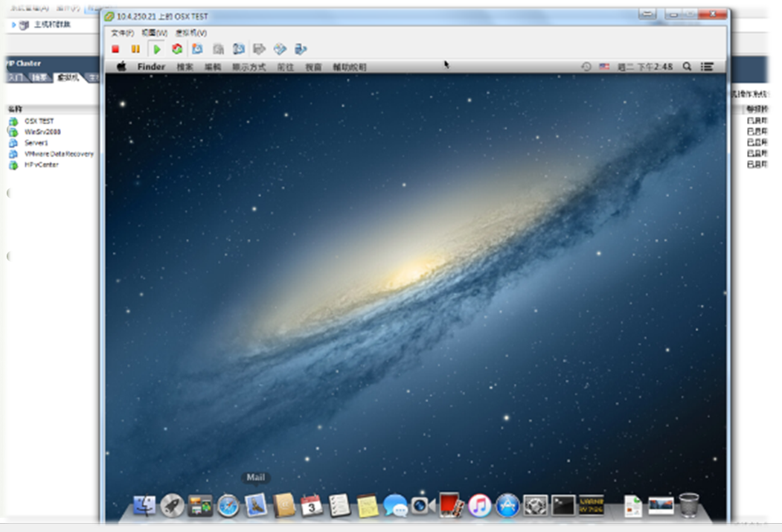
Task: Open Photo Booth in the Dock
Action: (452, 504)
